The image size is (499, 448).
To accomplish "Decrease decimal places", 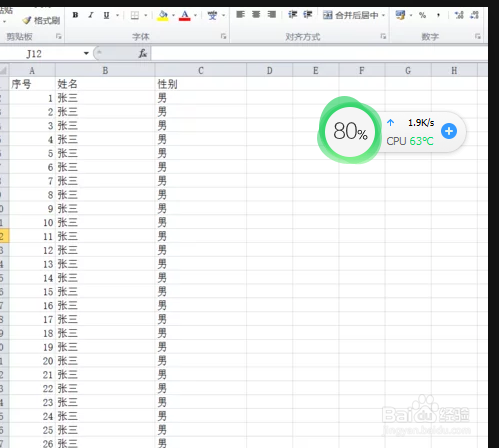I will click(474, 15).
